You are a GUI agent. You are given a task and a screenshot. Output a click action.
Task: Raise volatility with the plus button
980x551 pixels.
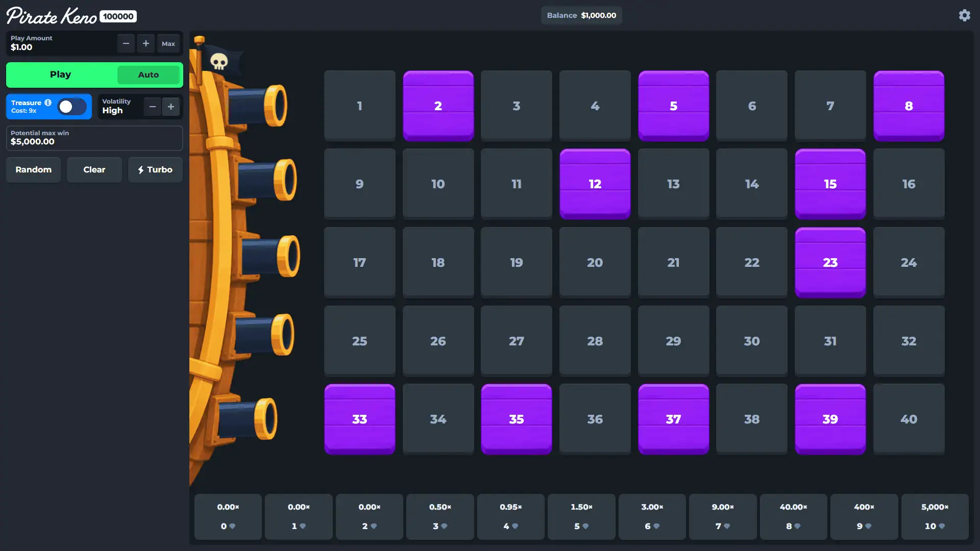(x=171, y=107)
